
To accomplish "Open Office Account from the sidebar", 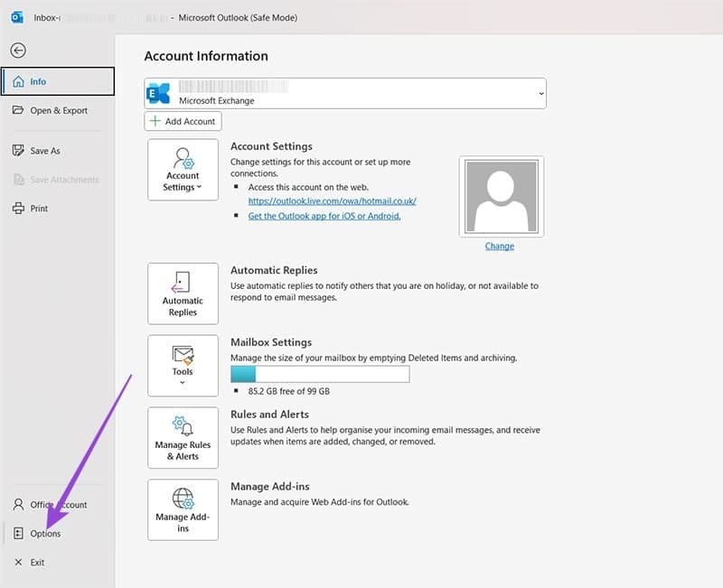I will pyautogui.click(x=18, y=505).
